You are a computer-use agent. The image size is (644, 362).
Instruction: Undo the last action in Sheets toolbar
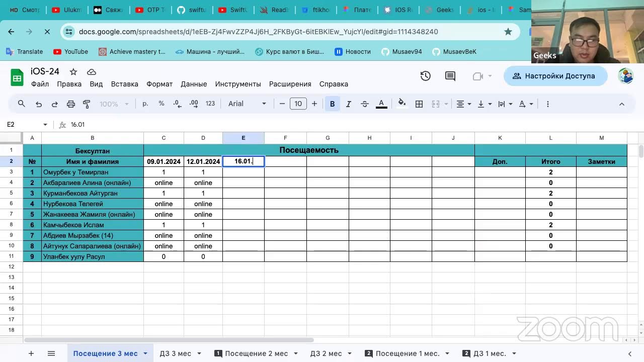pyautogui.click(x=39, y=104)
